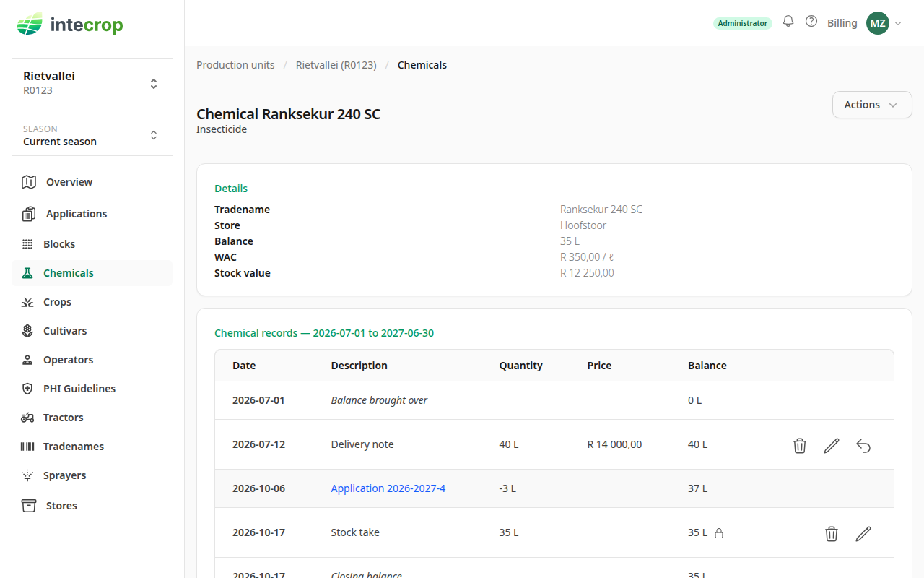Click the Stores box icon
Screen dimensions: 924x578
click(29, 506)
